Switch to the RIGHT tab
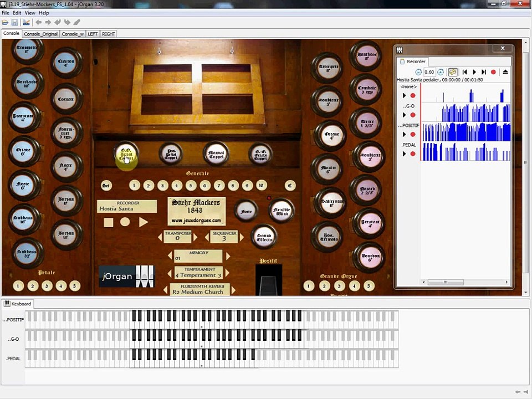The height and width of the screenshot is (399, 532). pyautogui.click(x=108, y=34)
